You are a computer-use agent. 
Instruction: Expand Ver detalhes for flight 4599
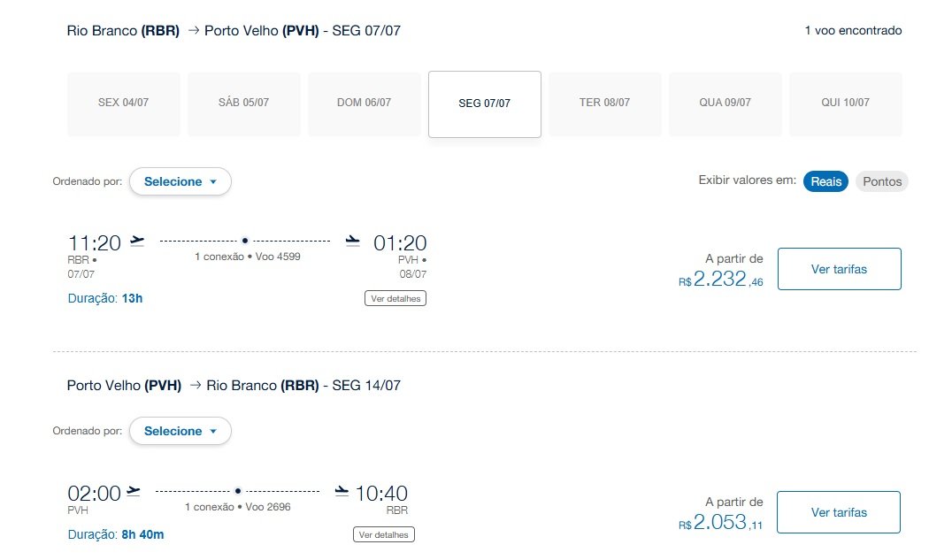coord(395,298)
